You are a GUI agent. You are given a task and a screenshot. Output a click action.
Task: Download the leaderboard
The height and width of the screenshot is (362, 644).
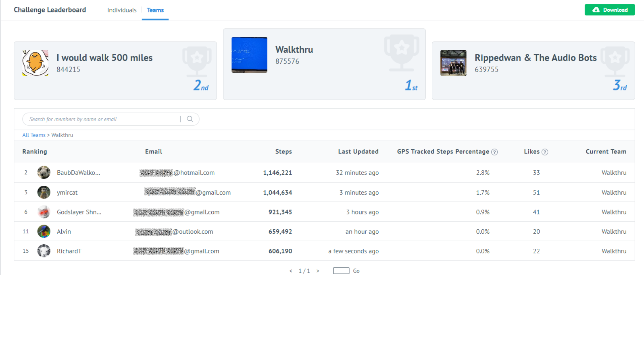[x=609, y=10]
